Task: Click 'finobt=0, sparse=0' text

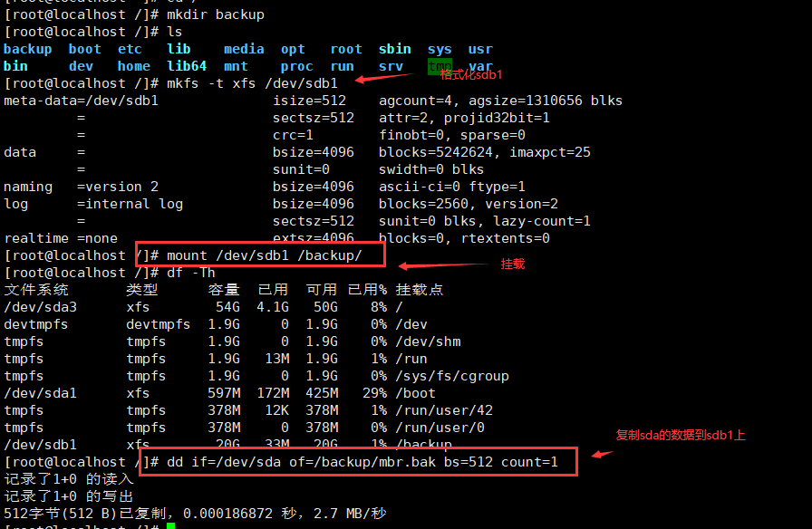Action: coord(451,135)
